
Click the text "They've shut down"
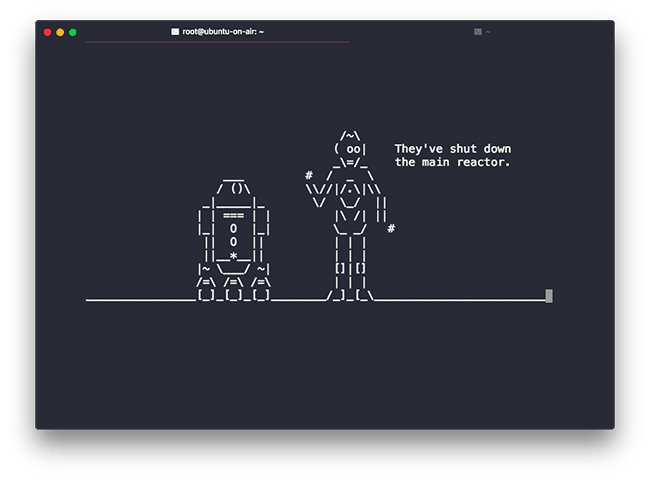click(453, 149)
